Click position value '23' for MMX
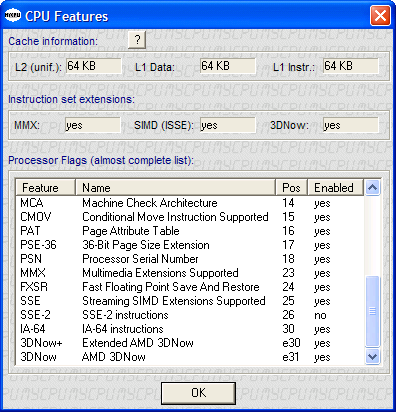The width and height of the screenshot is (396, 412). pyautogui.click(x=288, y=273)
